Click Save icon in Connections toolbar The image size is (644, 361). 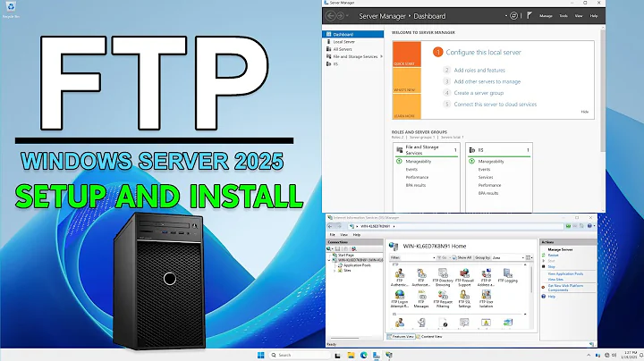coord(337,249)
